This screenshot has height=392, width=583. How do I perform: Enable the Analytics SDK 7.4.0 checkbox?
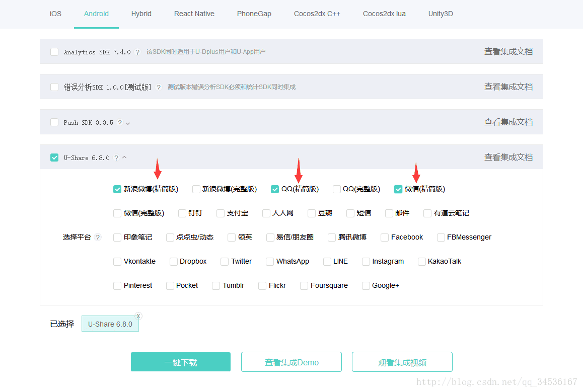click(x=54, y=52)
